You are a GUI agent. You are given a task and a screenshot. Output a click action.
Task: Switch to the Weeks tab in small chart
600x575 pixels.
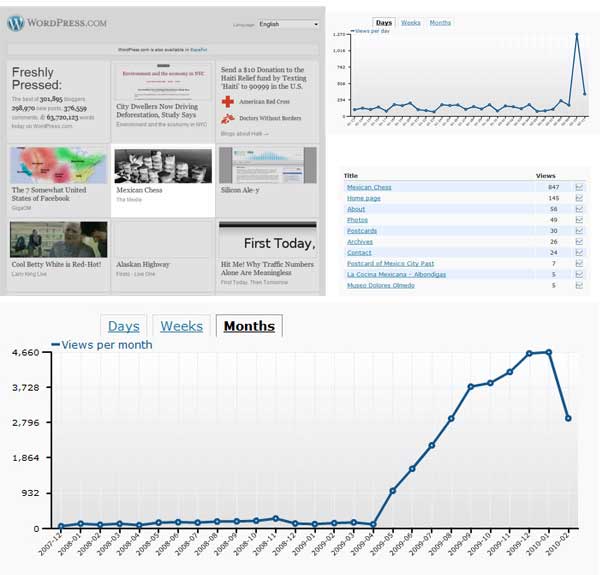(410, 22)
